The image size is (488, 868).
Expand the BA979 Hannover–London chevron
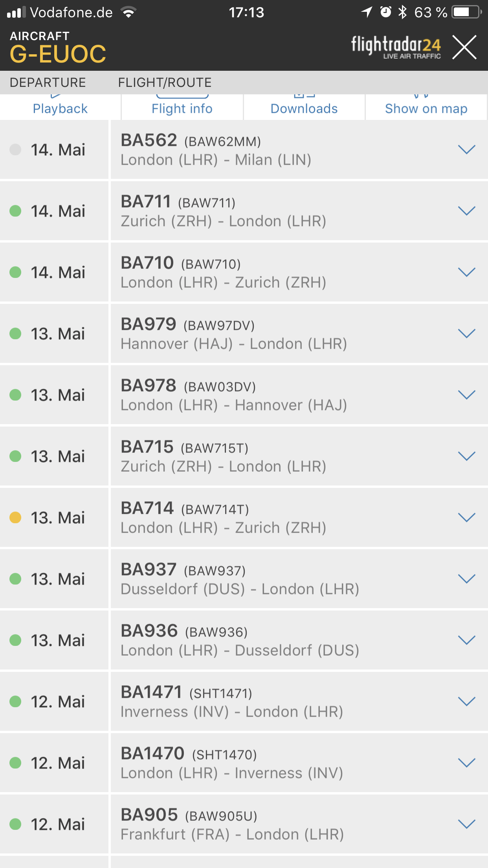point(467,334)
